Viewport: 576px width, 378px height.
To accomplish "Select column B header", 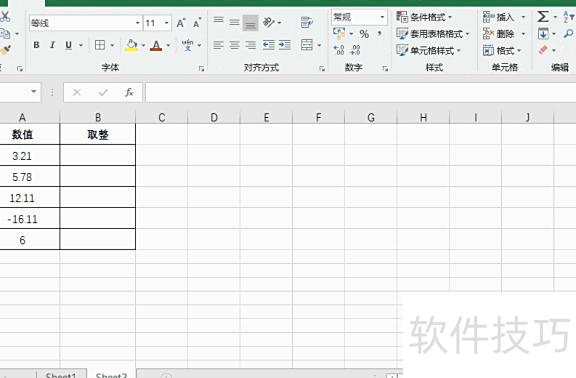I will (98, 118).
